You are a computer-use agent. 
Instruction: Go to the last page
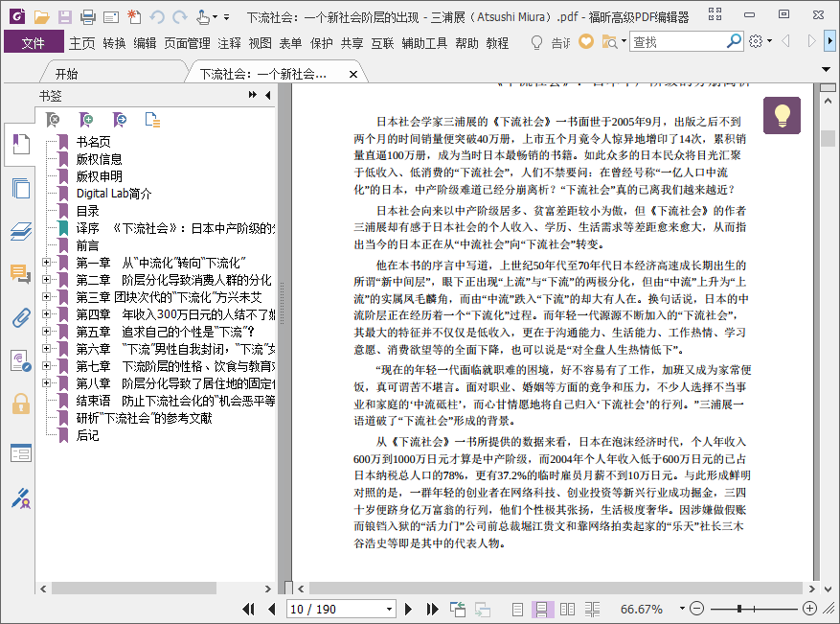coord(432,609)
